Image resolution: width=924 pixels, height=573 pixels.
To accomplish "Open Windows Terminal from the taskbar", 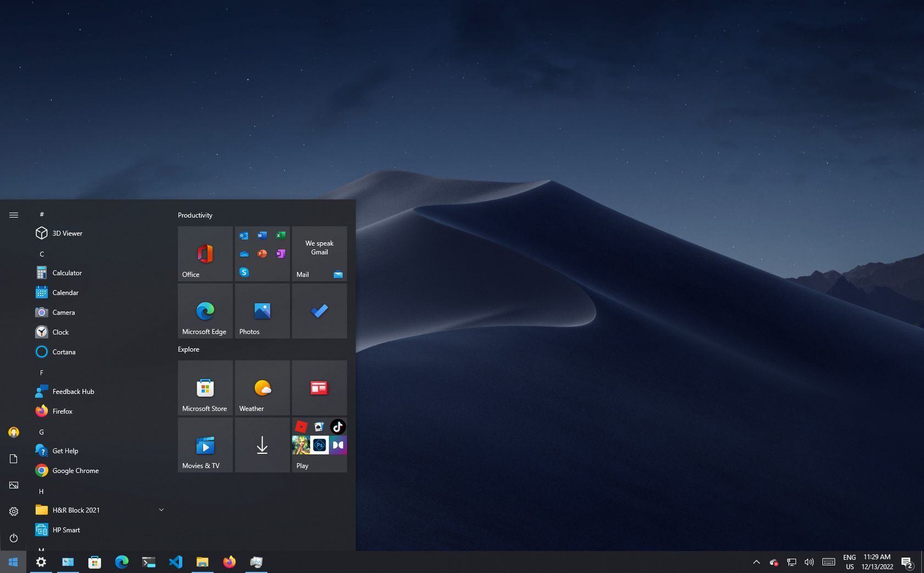I will point(149,561).
